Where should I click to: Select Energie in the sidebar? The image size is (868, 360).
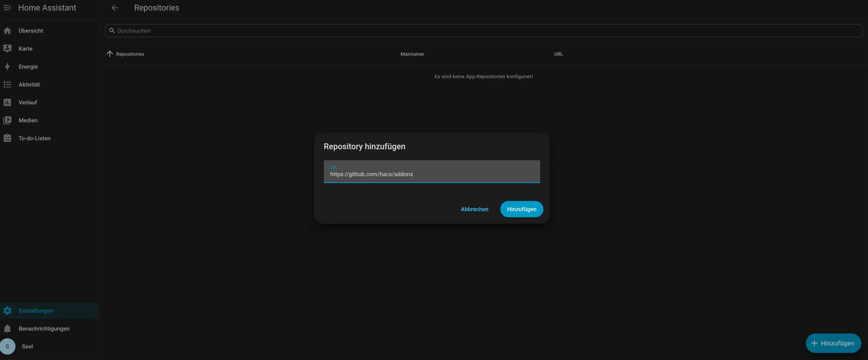tap(49, 66)
